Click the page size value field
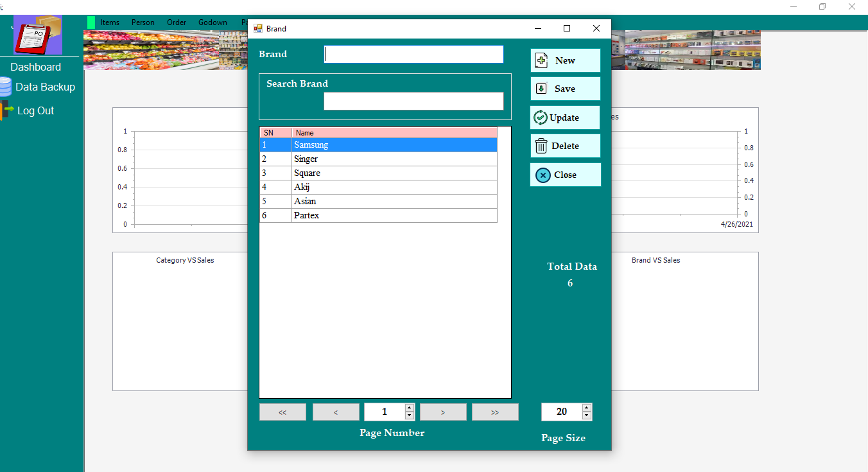The image size is (868, 472). 562,412
